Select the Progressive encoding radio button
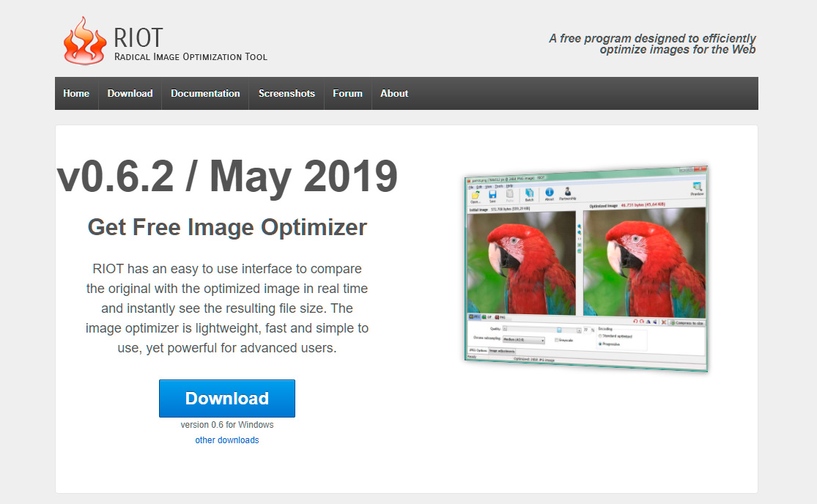 click(x=599, y=344)
